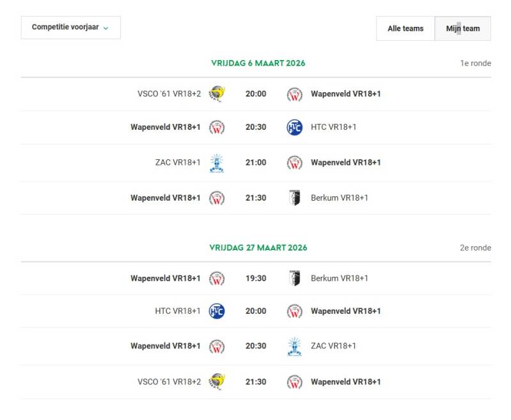Click the HTC logo in the 20:30 first-round match
Screen dimensions: 511x420
(294, 127)
